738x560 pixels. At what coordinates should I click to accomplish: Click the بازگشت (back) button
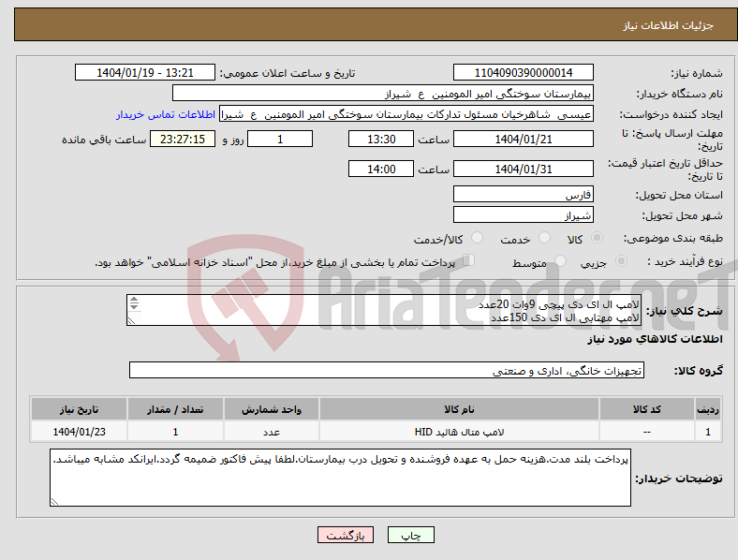(346, 535)
